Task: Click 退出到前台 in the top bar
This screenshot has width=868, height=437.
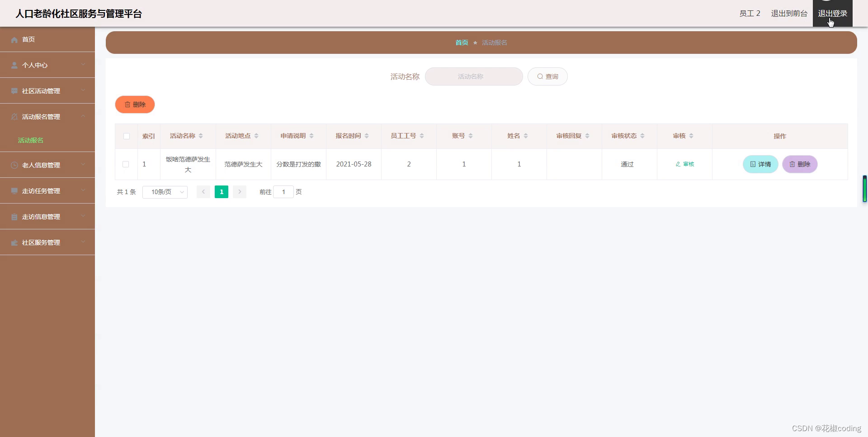Action: pyautogui.click(x=789, y=14)
